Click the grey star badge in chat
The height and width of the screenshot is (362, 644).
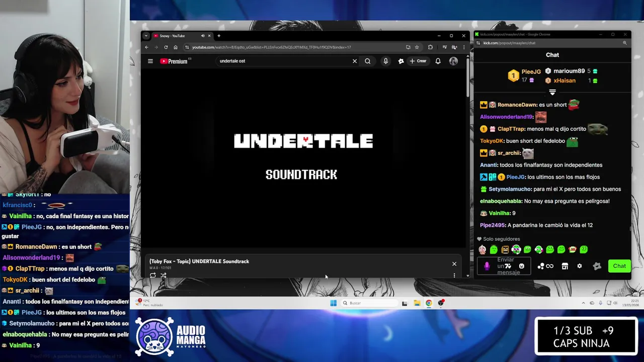coord(597,266)
